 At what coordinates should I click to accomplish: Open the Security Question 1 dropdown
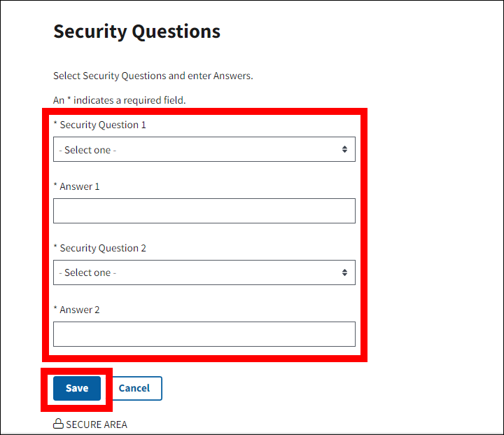pyautogui.click(x=204, y=149)
